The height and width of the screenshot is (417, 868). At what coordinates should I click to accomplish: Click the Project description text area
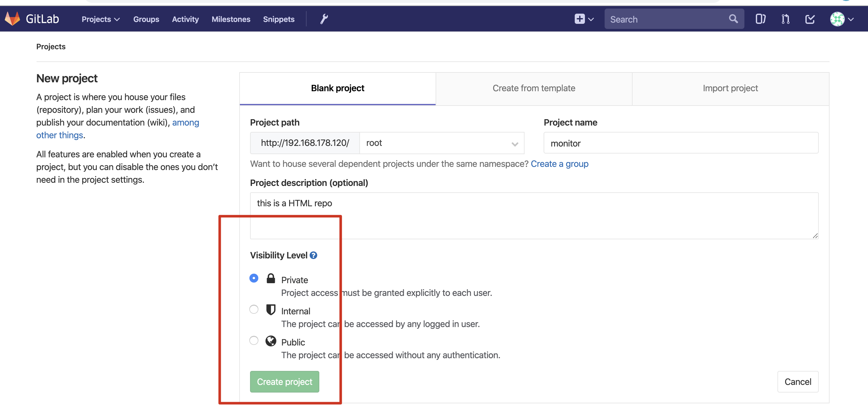[534, 216]
